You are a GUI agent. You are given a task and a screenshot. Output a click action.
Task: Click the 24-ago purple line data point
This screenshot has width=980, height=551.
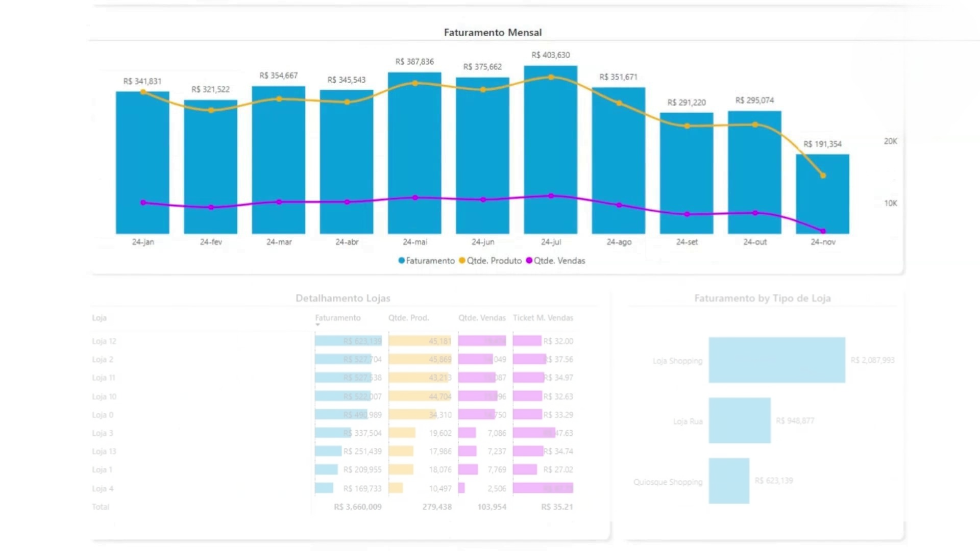point(619,205)
